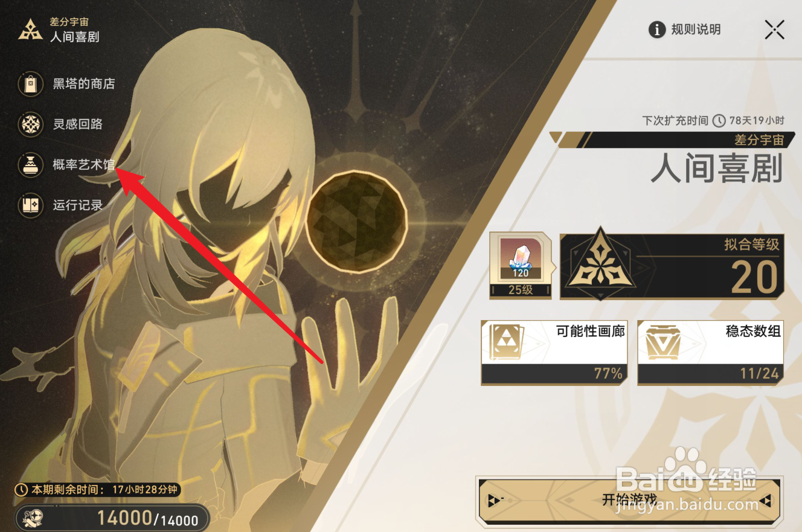Click the info icon beside 规则说明
The height and width of the screenshot is (532, 802).
(x=657, y=30)
